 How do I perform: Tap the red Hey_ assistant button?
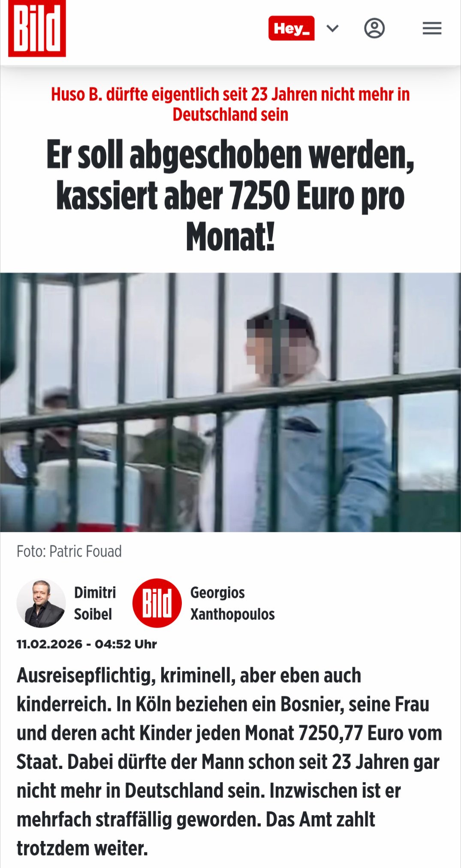(x=291, y=28)
